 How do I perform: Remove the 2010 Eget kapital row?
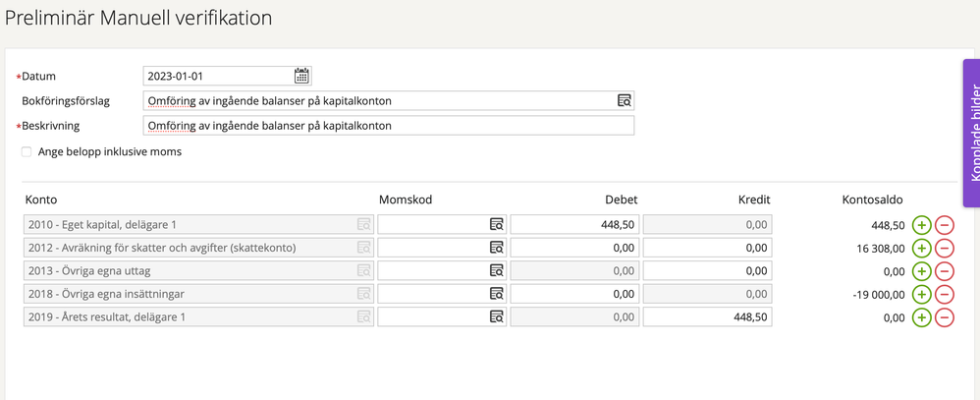945,224
